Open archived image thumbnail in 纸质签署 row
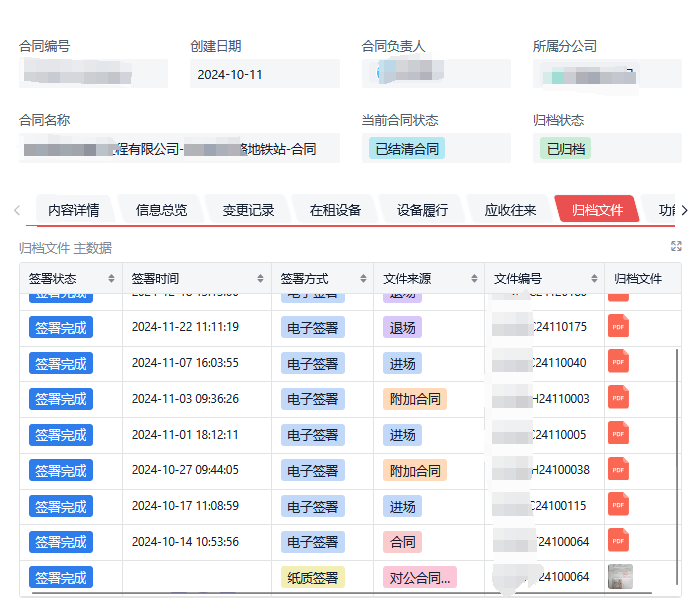699x616 pixels. [x=621, y=576]
